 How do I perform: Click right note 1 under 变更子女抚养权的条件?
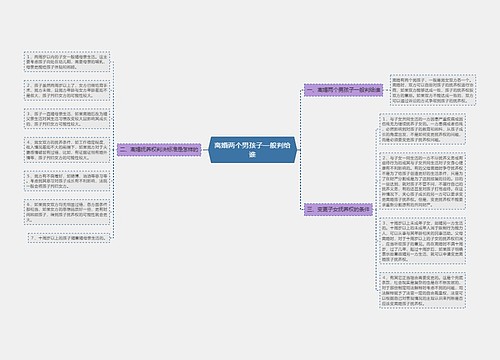422,129
